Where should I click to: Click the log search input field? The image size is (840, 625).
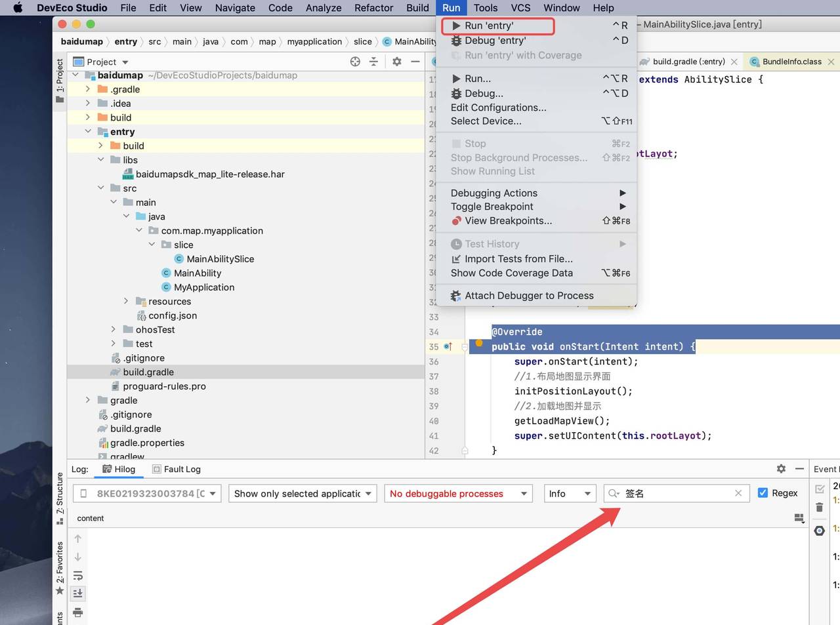[x=676, y=494]
